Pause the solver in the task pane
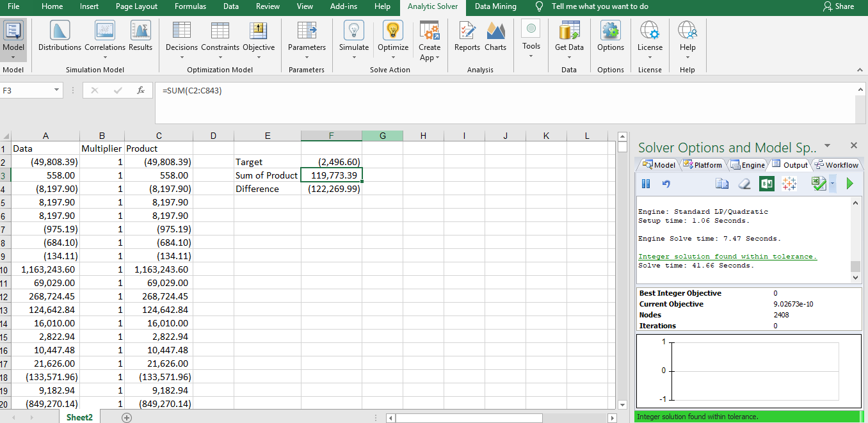This screenshot has height=423, width=868. (646, 184)
